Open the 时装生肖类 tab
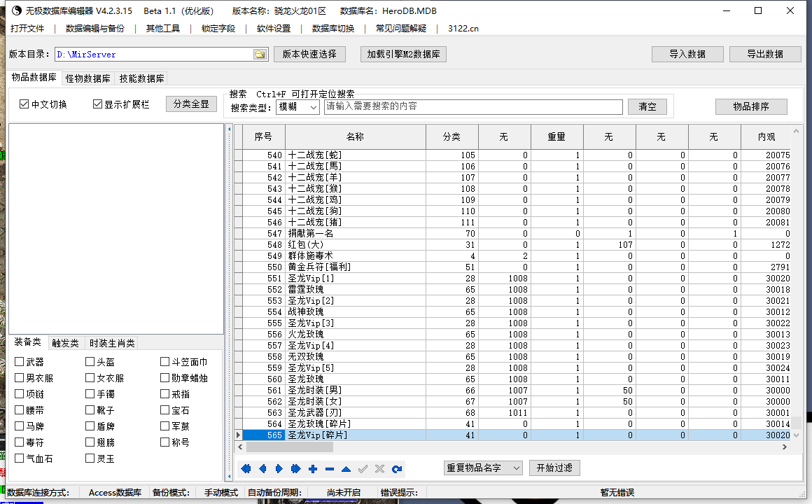812x504 pixels. click(112, 343)
